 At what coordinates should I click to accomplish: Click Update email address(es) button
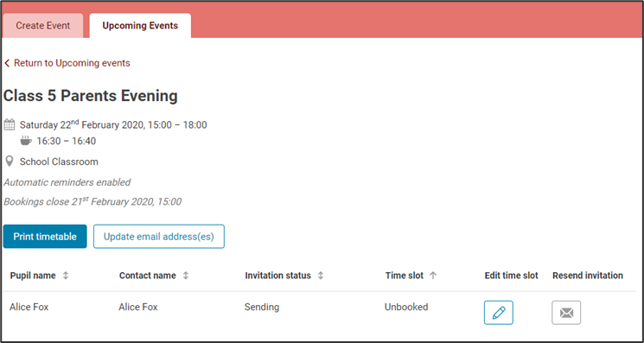pyautogui.click(x=159, y=237)
